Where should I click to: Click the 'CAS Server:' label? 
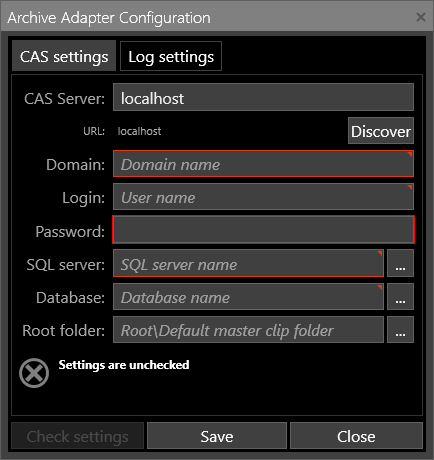(64, 99)
